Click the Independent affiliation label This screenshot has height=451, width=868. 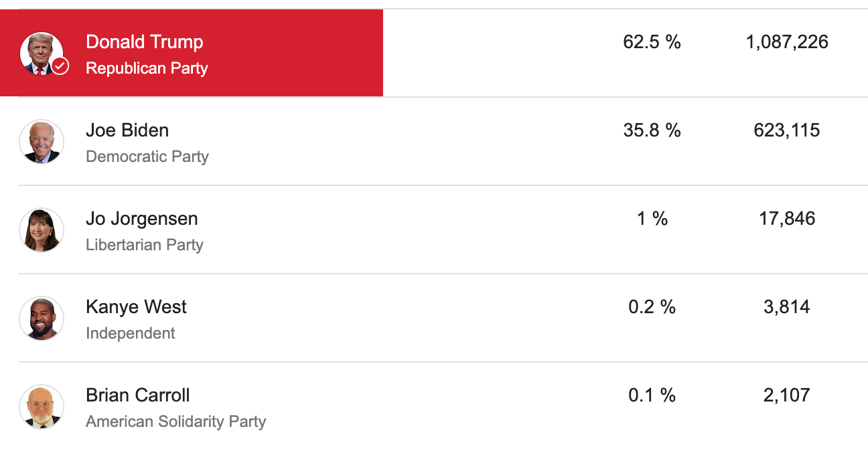click(131, 333)
